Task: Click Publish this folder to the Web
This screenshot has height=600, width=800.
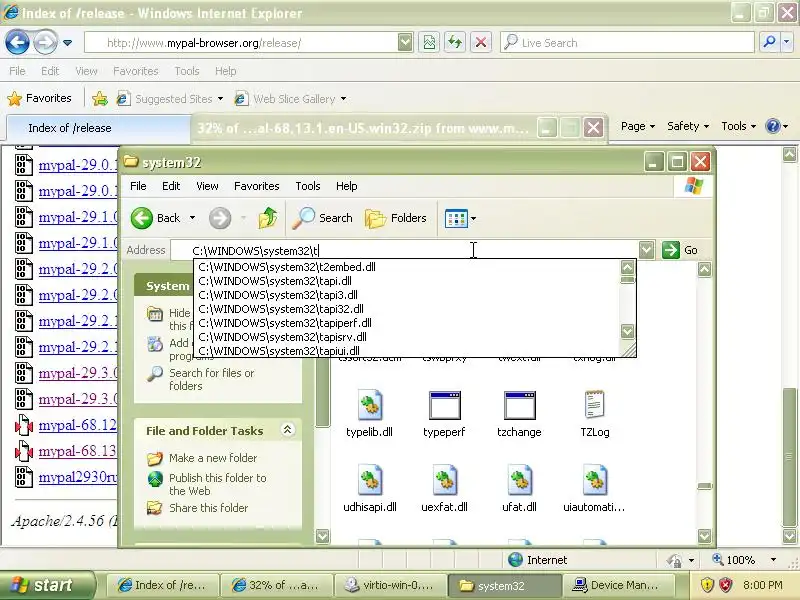Action: pyautogui.click(x=217, y=484)
